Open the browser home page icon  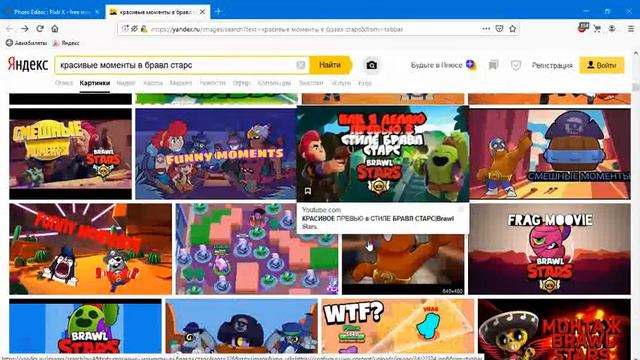(55, 29)
